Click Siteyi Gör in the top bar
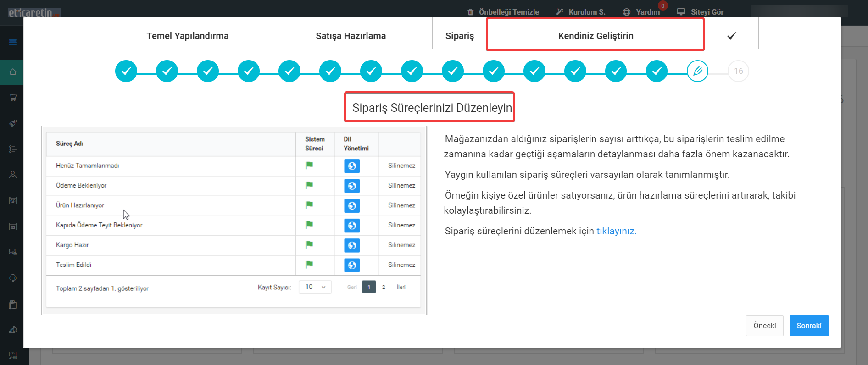Screen dimensions: 868x365 click(x=707, y=12)
